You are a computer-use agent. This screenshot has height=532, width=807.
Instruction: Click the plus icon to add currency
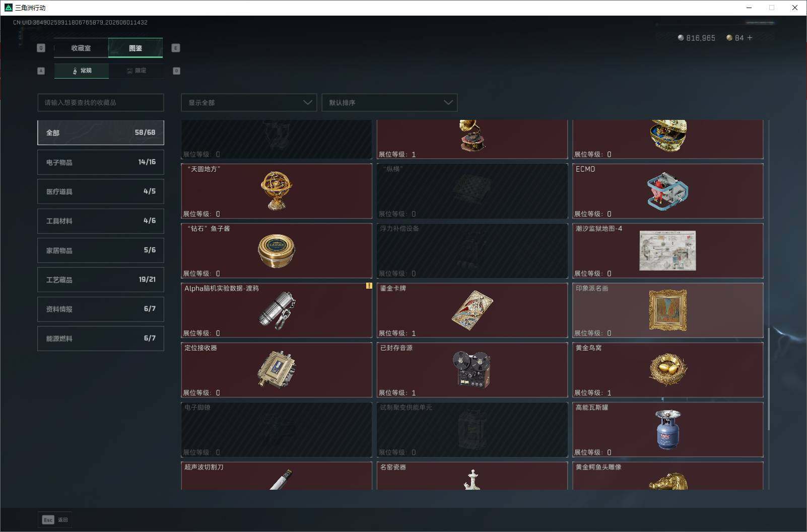[750, 38]
